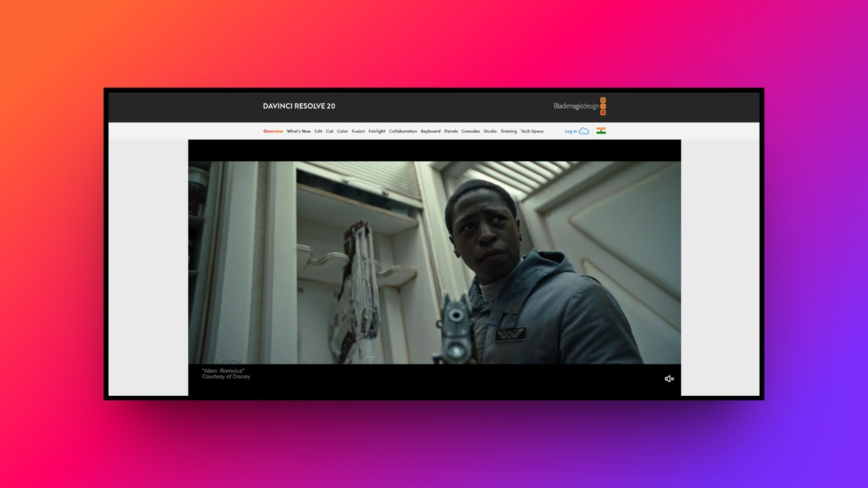This screenshot has height=488, width=868.
Task: Open the Overview tab
Action: 273,131
